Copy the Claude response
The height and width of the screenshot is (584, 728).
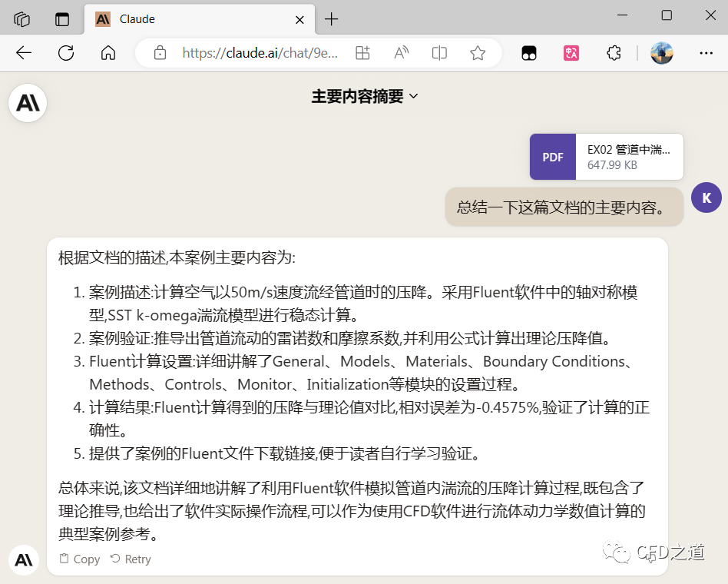pos(80,559)
